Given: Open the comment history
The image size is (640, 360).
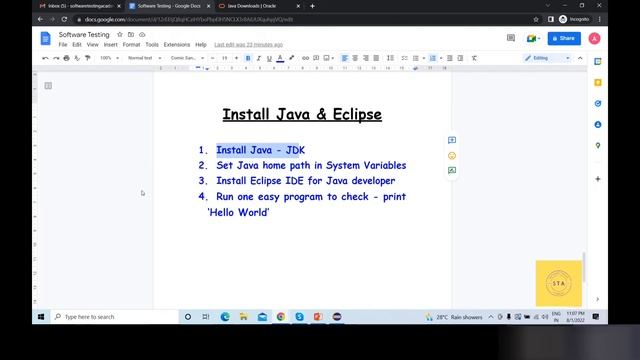Looking at the screenshot, I should [x=511, y=38].
